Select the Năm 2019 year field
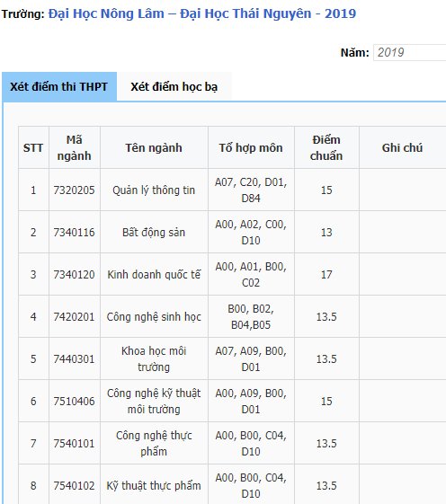The image size is (446, 504). (410, 52)
